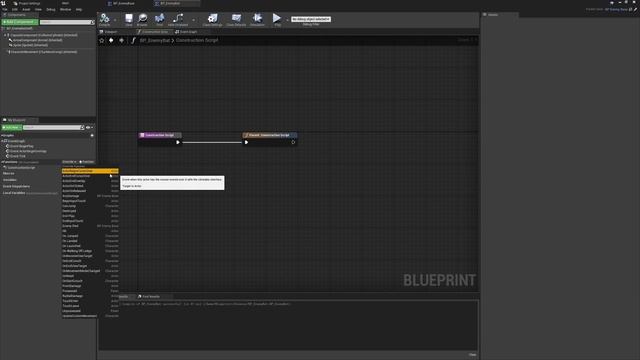Click the Add New button in My Blueprint
Image resolution: width=640 pixels, height=360 pixels.
[x=12, y=127]
